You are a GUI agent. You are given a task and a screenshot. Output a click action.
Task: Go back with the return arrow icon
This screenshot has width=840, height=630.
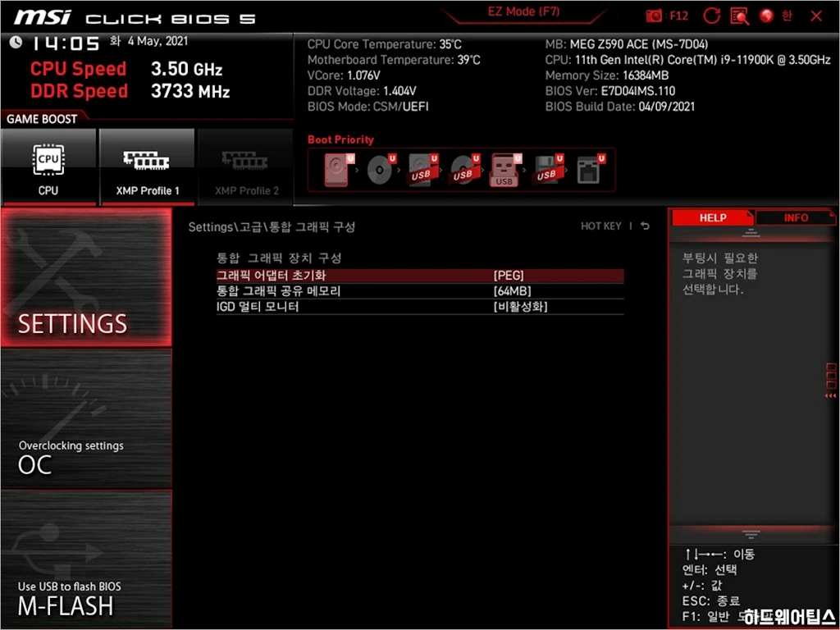coord(645,226)
